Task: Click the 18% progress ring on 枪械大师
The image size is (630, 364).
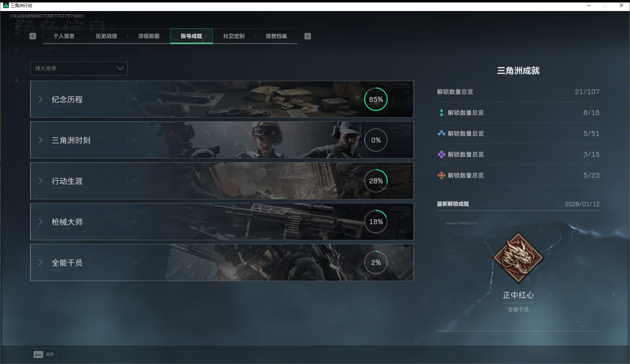Action: [x=376, y=222]
